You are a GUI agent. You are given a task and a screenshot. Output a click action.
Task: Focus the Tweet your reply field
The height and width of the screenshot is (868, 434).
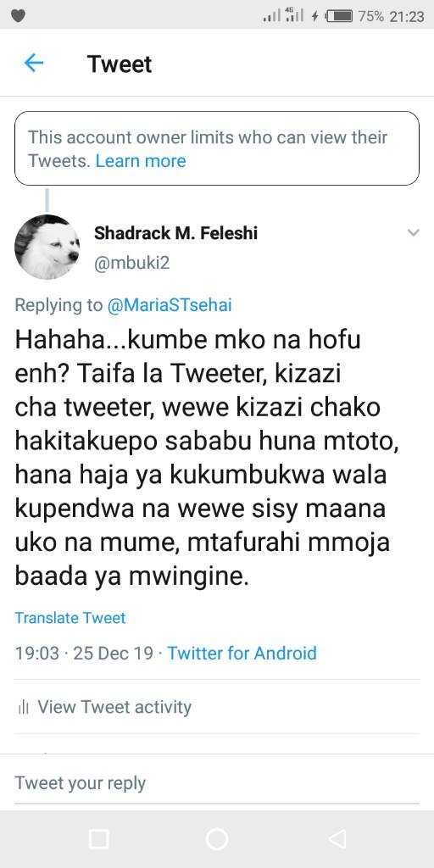pyautogui.click(x=217, y=783)
